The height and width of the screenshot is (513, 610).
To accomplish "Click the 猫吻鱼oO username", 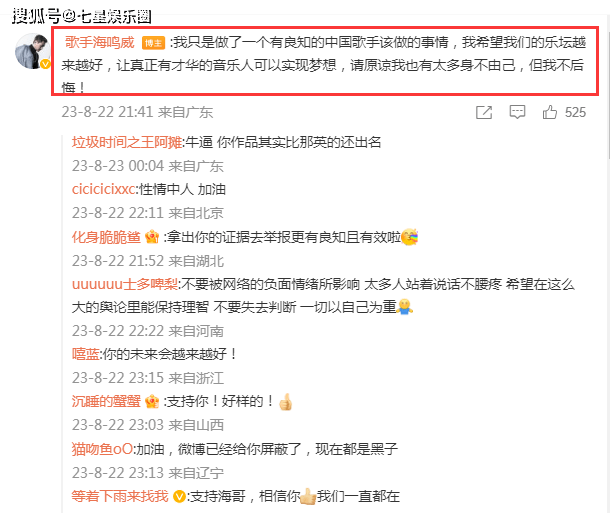I will (x=102, y=449).
